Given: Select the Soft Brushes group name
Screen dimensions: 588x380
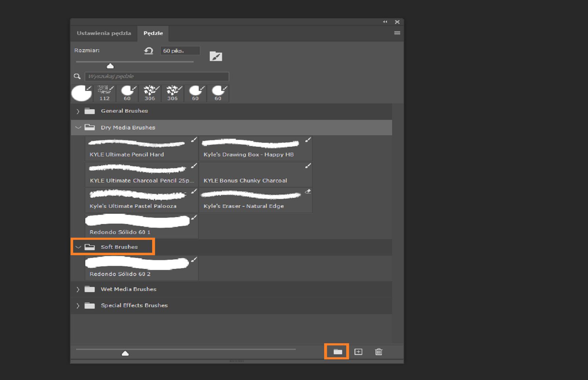Looking at the screenshot, I should point(119,247).
